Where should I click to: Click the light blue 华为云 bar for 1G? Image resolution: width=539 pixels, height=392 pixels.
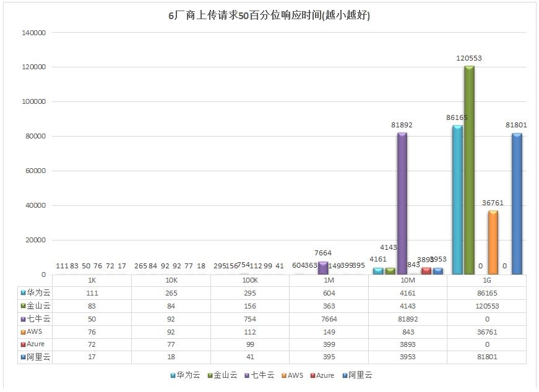pos(457,200)
